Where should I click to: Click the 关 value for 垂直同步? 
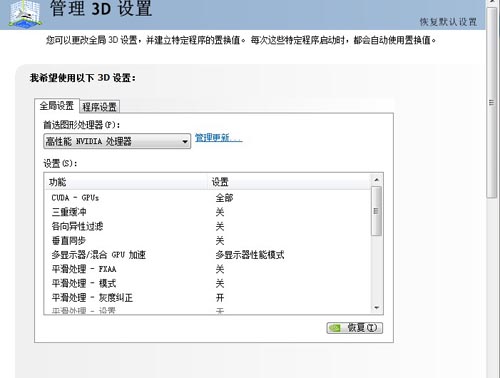pyautogui.click(x=220, y=241)
